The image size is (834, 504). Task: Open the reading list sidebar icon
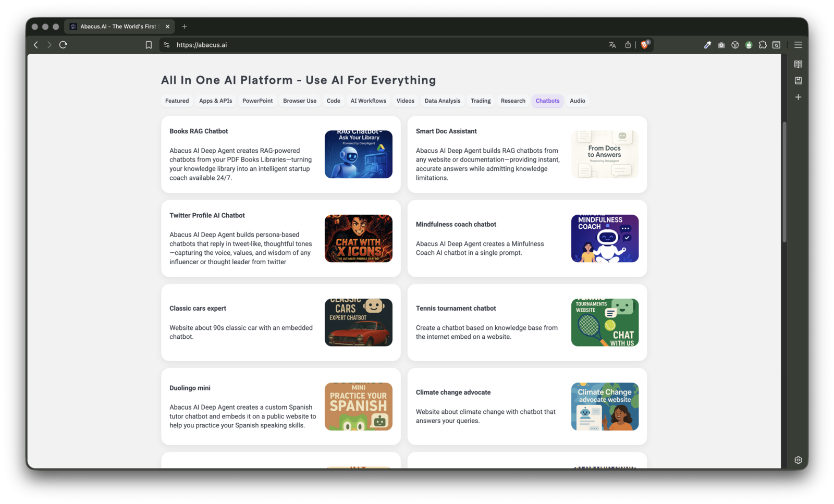point(798,64)
